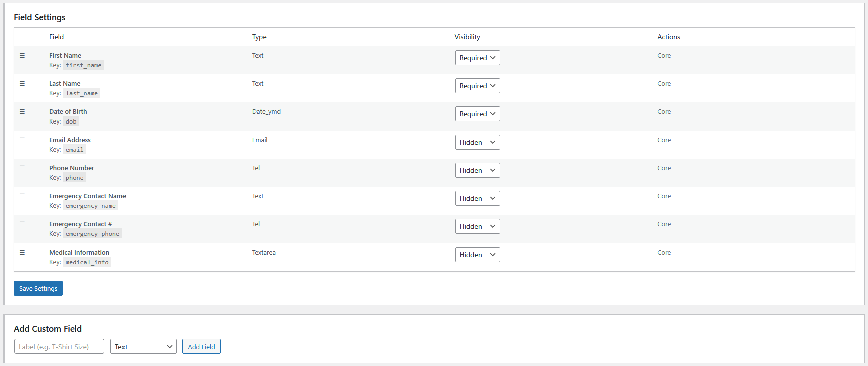Open Emergency Contact # visibility dropdown

(x=477, y=226)
